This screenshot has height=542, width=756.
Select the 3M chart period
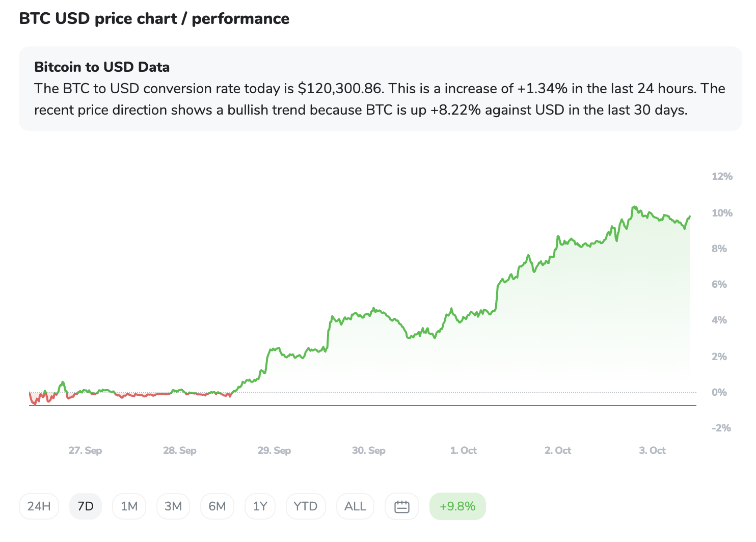(173, 506)
